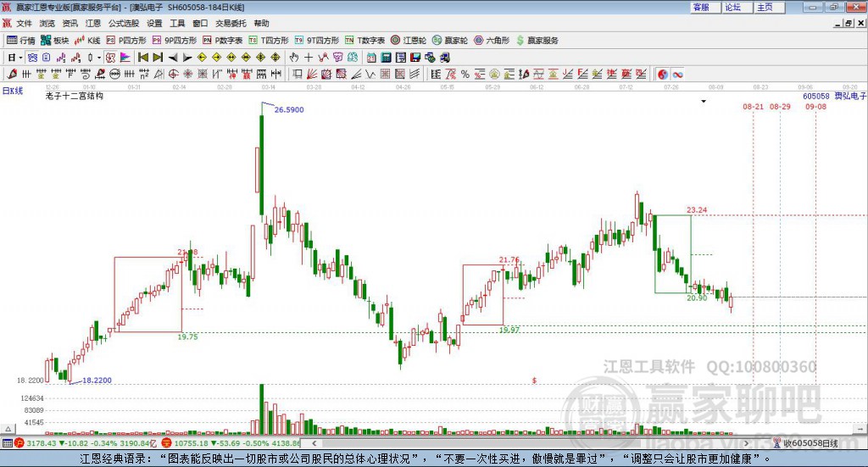This screenshot has width=868, height=467.
Task: Click the 沪 Shanghai index status icon
Action: click(x=19, y=443)
